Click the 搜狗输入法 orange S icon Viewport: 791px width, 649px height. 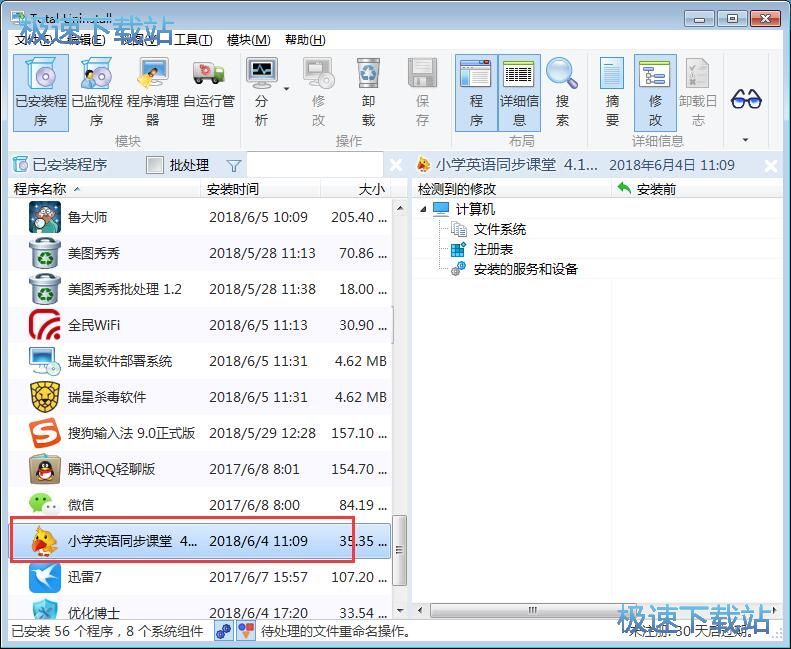coord(45,433)
